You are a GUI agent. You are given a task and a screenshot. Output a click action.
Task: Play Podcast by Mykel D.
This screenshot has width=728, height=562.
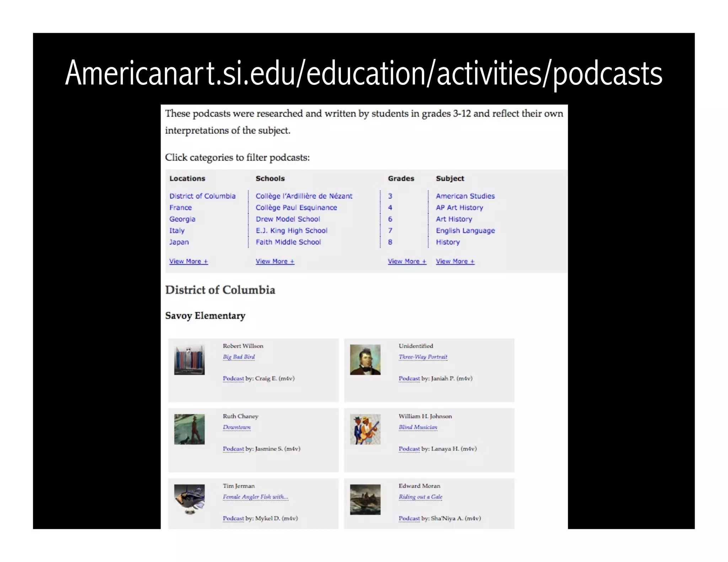point(233,519)
